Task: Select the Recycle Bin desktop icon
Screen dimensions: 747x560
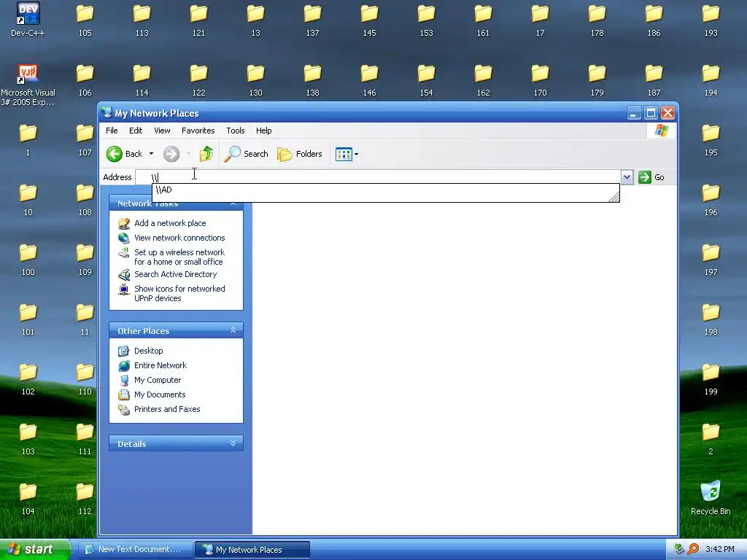Action: (x=711, y=498)
